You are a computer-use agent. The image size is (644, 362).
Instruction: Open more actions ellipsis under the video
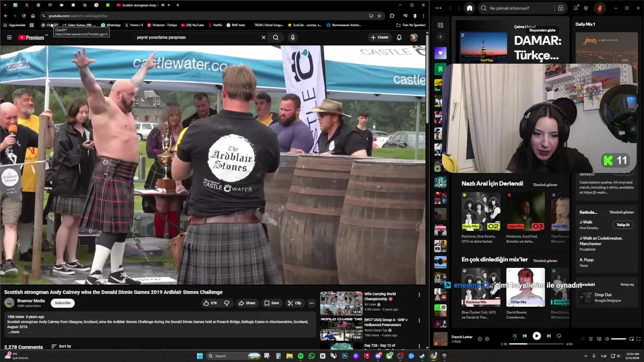[311, 303]
